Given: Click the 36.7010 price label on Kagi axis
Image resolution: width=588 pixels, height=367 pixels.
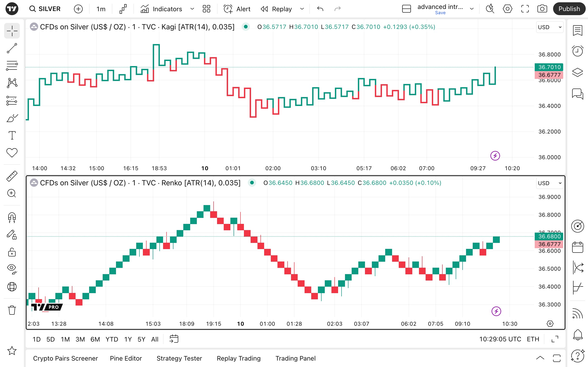Looking at the screenshot, I should pyautogui.click(x=549, y=67).
